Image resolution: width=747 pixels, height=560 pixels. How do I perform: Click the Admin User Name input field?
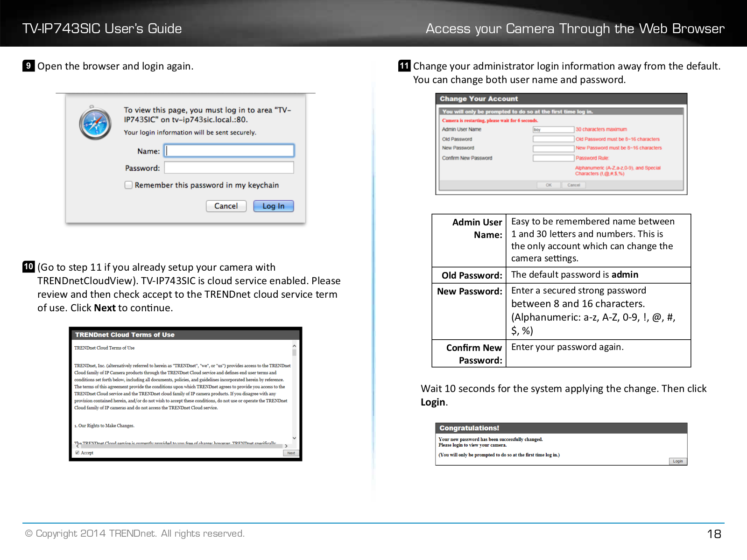pyautogui.click(x=553, y=129)
